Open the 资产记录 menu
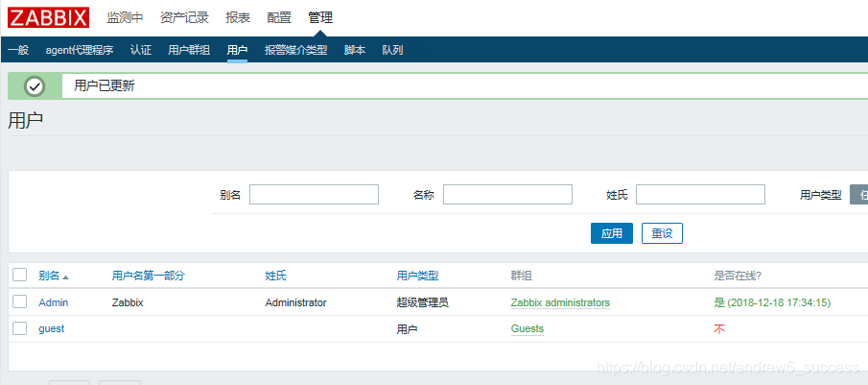The height and width of the screenshot is (385, 868). click(184, 17)
